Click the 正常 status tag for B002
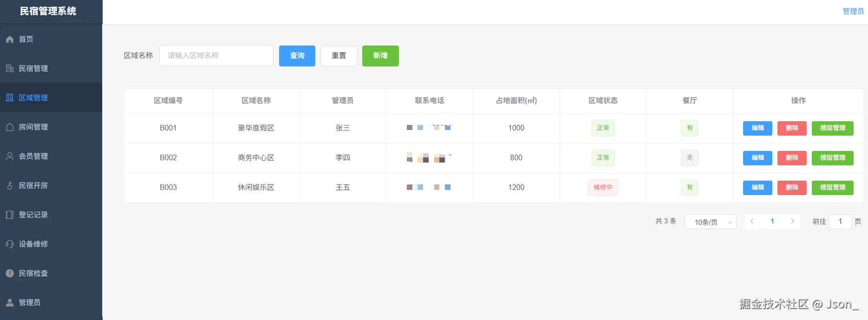 [603, 158]
